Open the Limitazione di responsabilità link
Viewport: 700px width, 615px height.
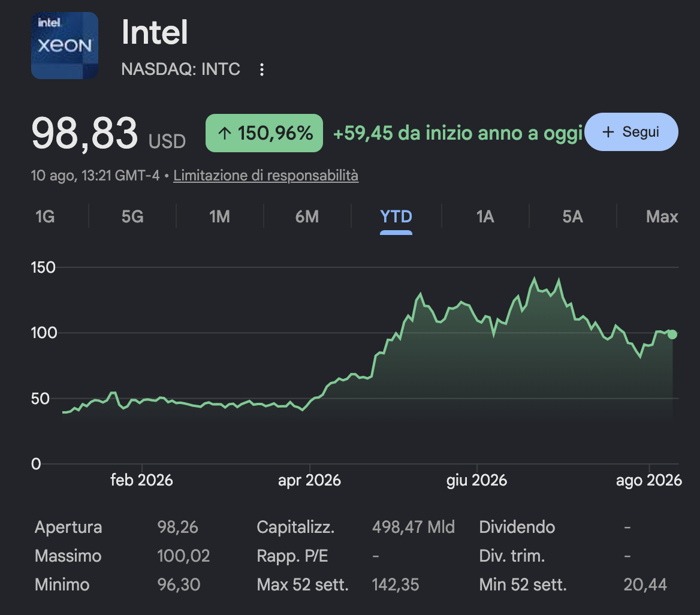pos(265,176)
